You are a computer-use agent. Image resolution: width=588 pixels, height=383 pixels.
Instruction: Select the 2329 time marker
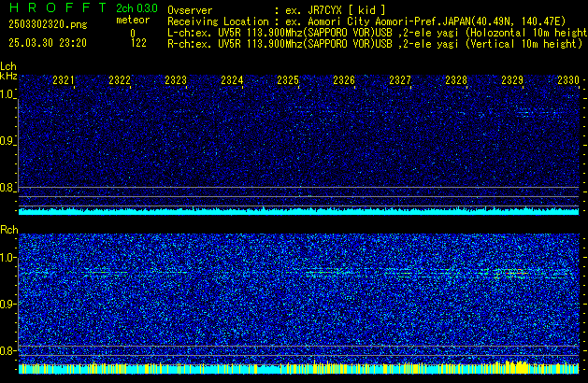coord(512,80)
